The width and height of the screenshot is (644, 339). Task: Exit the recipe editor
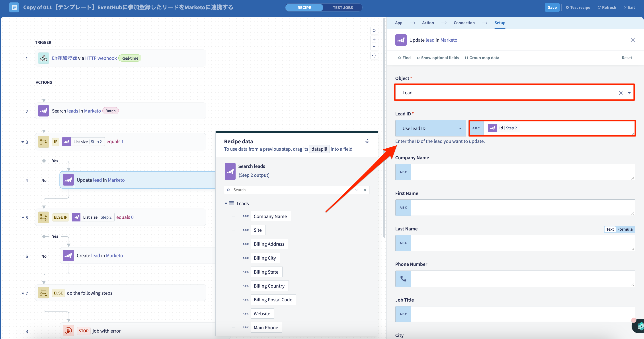pos(629,8)
